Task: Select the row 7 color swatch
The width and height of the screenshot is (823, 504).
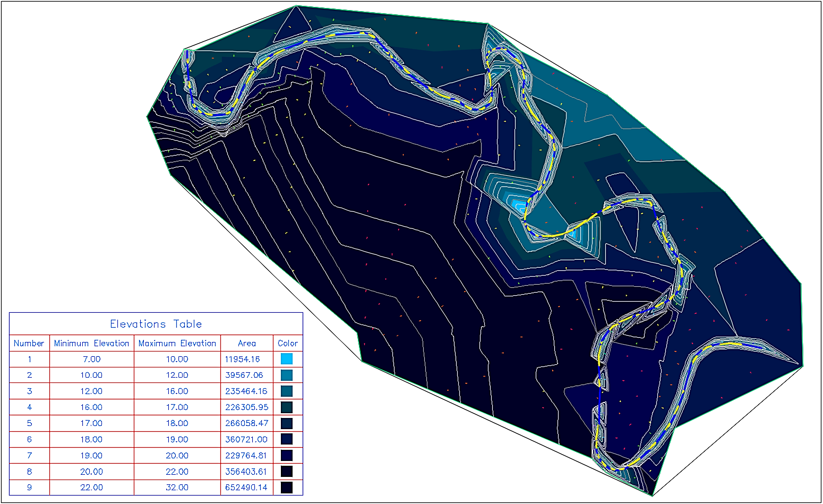Action: pos(287,455)
